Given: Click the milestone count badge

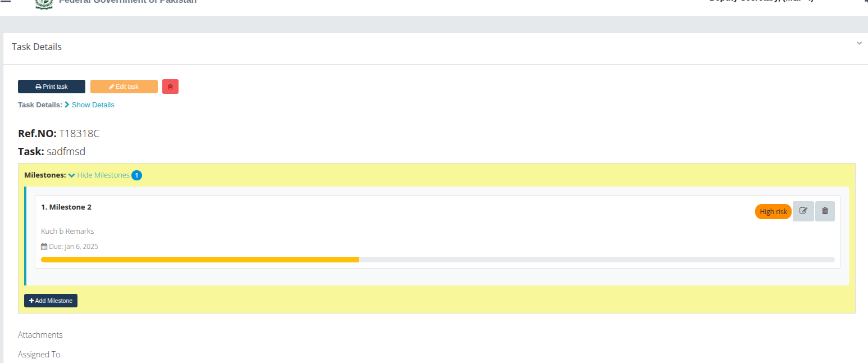Looking at the screenshot, I should [x=136, y=175].
